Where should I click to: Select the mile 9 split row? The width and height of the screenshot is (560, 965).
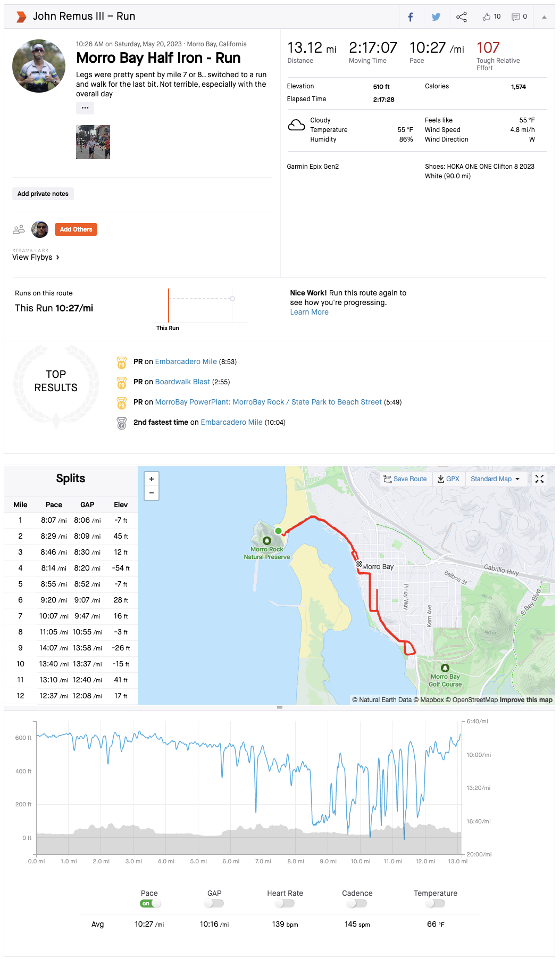coord(71,648)
